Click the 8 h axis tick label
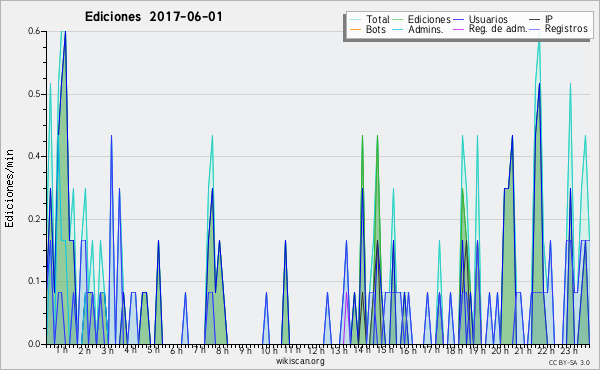The width and height of the screenshot is (600, 370). (x=222, y=350)
